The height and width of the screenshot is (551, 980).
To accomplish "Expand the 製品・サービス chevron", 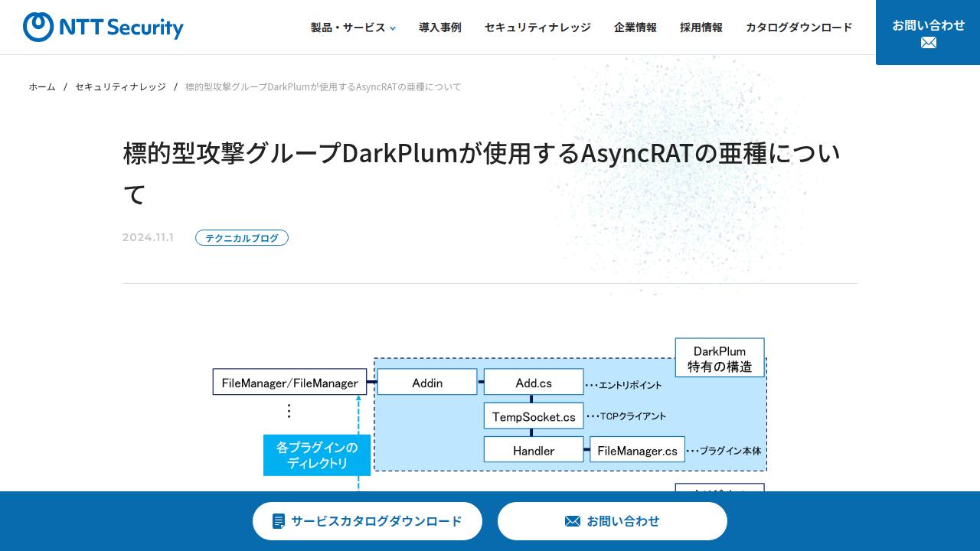I will 393,28.
